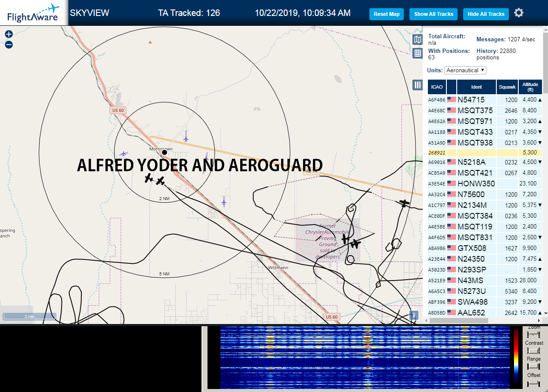Select the MSQT375 aircraft row
This screenshot has width=548, height=392.
coord(485,111)
